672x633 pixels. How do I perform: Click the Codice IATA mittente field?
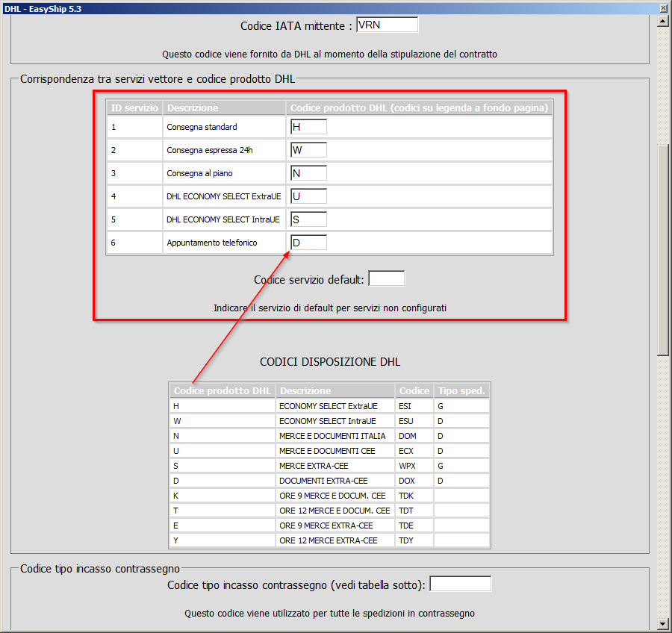(x=387, y=25)
